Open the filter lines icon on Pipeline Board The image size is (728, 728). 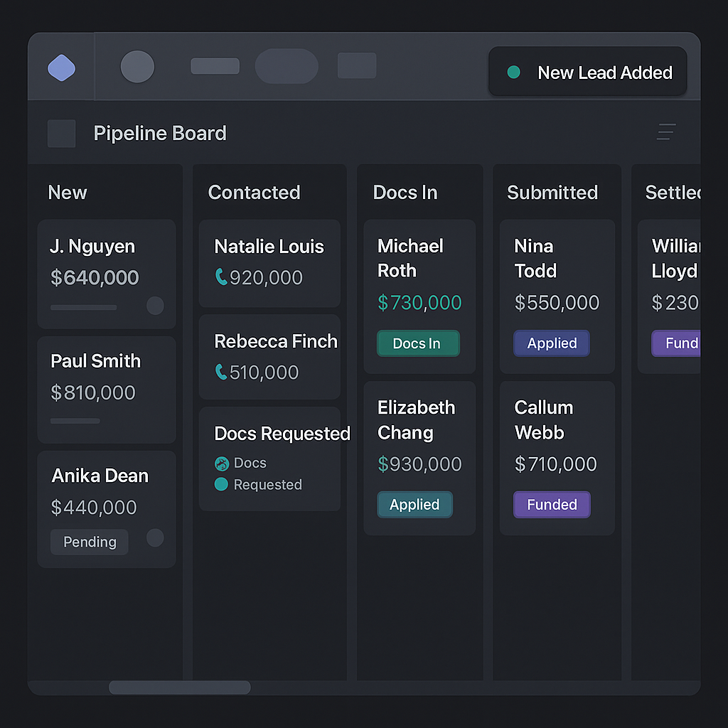coord(666,132)
